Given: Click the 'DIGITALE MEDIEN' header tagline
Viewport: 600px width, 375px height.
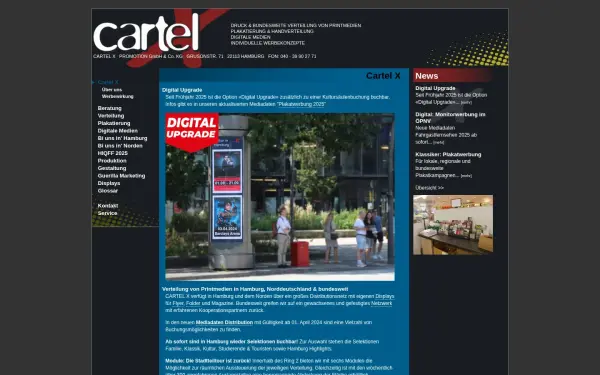Looking at the screenshot, I should (x=250, y=37).
